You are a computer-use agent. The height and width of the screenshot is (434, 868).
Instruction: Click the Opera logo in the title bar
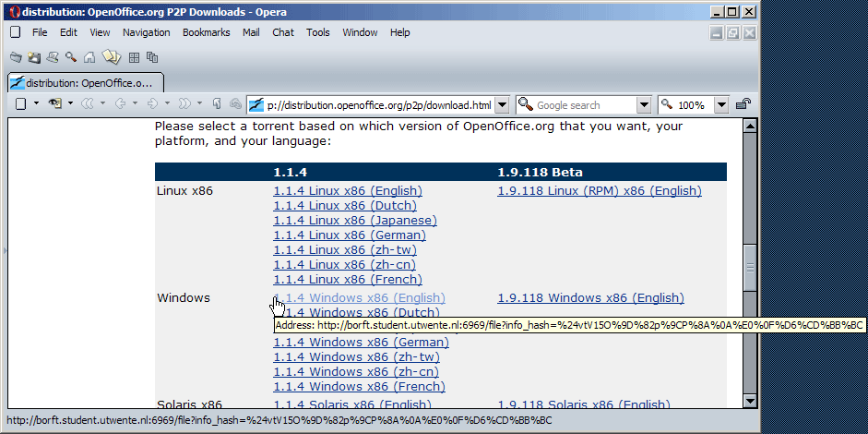click(15, 12)
